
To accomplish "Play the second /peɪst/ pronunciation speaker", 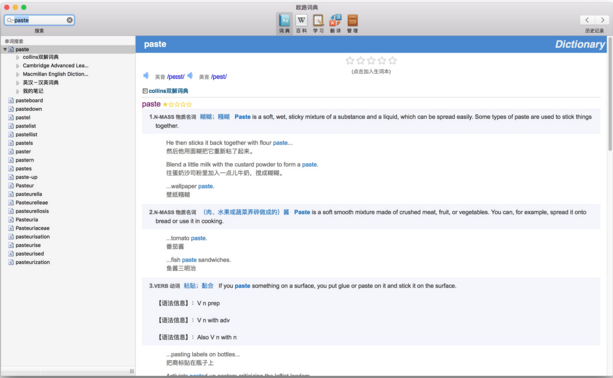I will [x=190, y=75].
